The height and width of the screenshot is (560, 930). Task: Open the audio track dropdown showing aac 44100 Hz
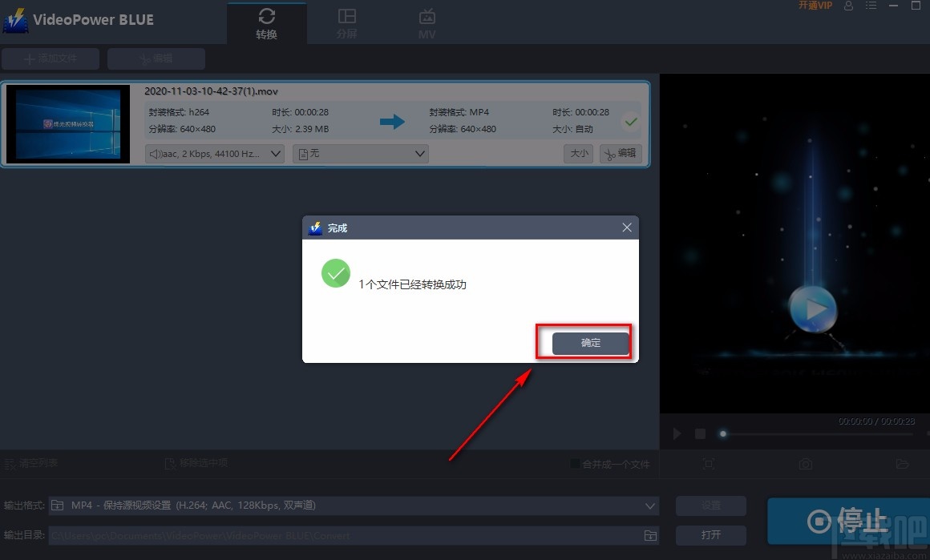click(x=213, y=153)
